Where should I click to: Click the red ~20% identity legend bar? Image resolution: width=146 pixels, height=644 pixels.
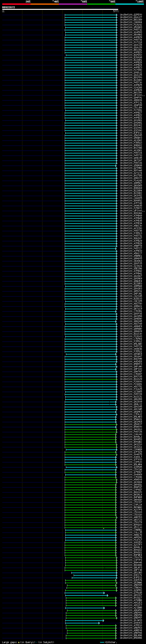point(16,4)
